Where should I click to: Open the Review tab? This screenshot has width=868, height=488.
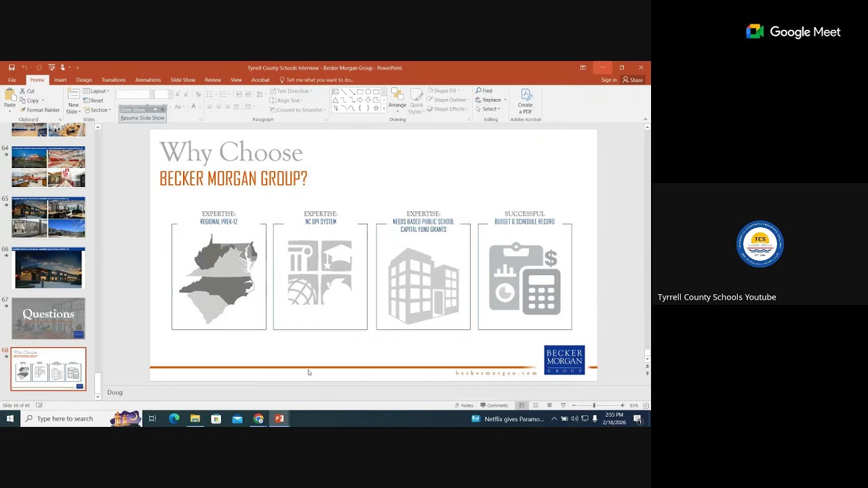tap(213, 80)
